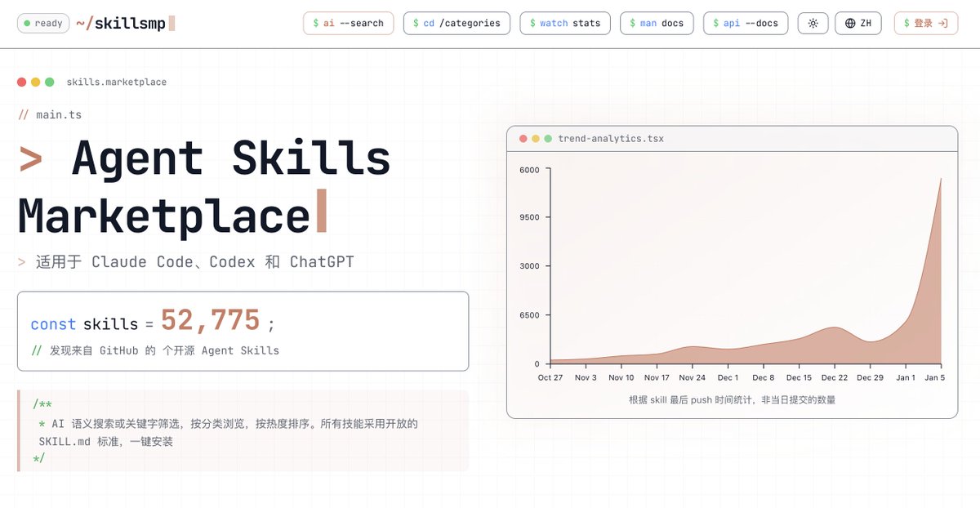Open the watch stats nav item

tap(565, 23)
